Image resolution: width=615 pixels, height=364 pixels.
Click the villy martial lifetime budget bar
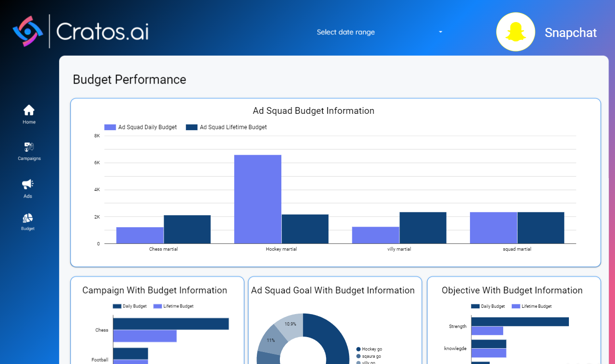click(x=423, y=228)
